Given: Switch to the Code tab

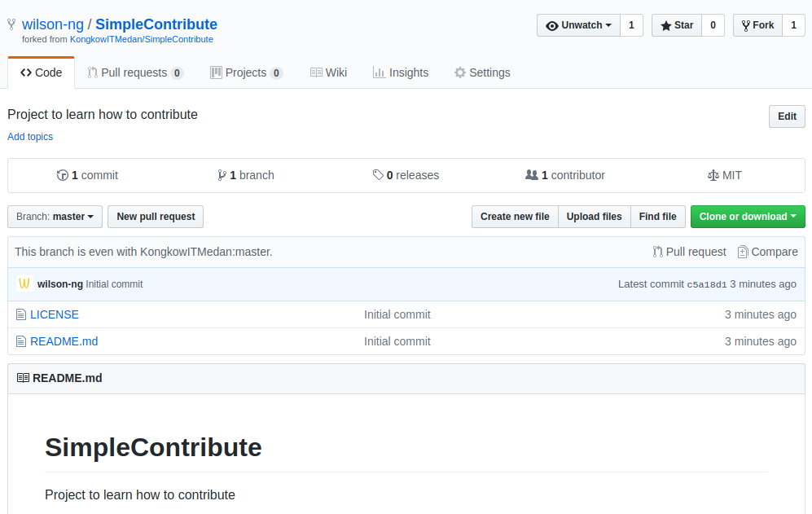Looking at the screenshot, I should pyautogui.click(x=41, y=72).
